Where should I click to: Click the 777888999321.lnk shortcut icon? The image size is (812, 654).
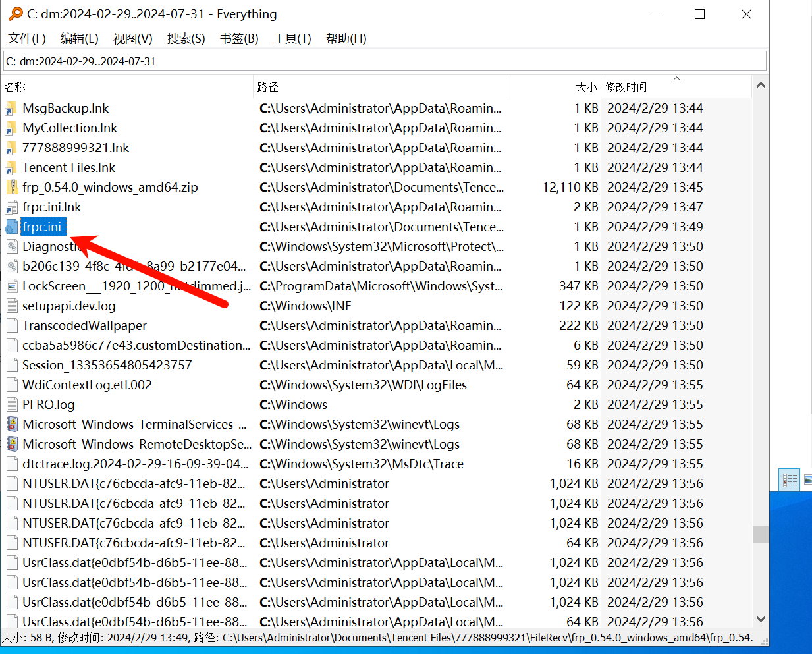click(x=11, y=148)
